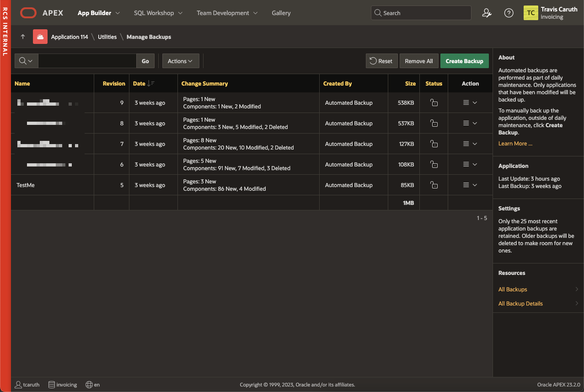
Task: Click the Oracle APEX logo
Action: [x=42, y=13]
